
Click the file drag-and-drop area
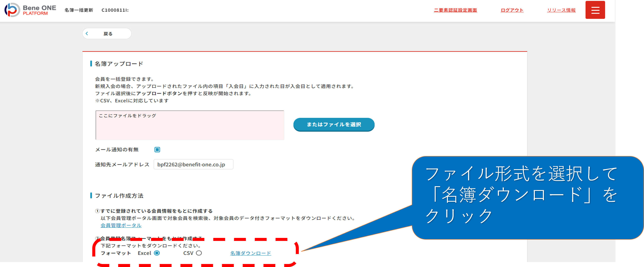(x=190, y=125)
